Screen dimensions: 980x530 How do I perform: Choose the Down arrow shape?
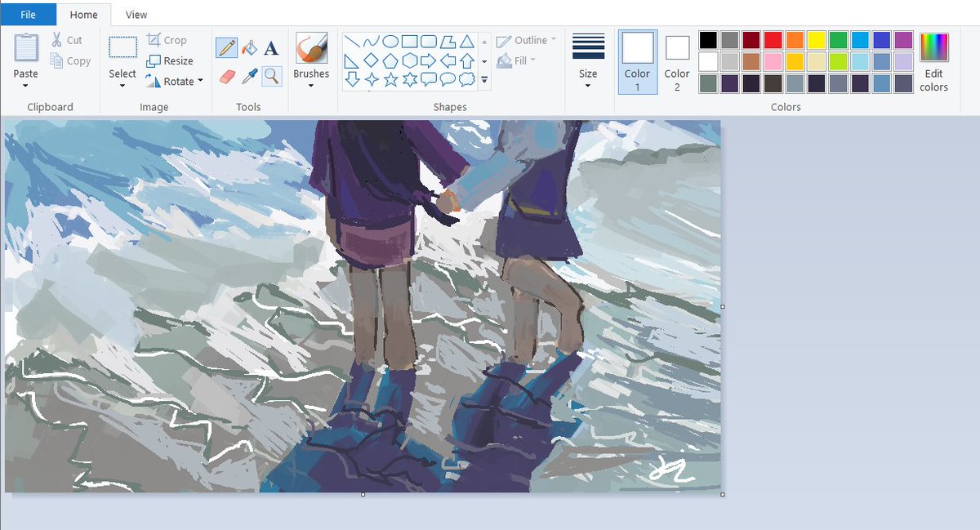pyautogui.click(x=353, y=79)
